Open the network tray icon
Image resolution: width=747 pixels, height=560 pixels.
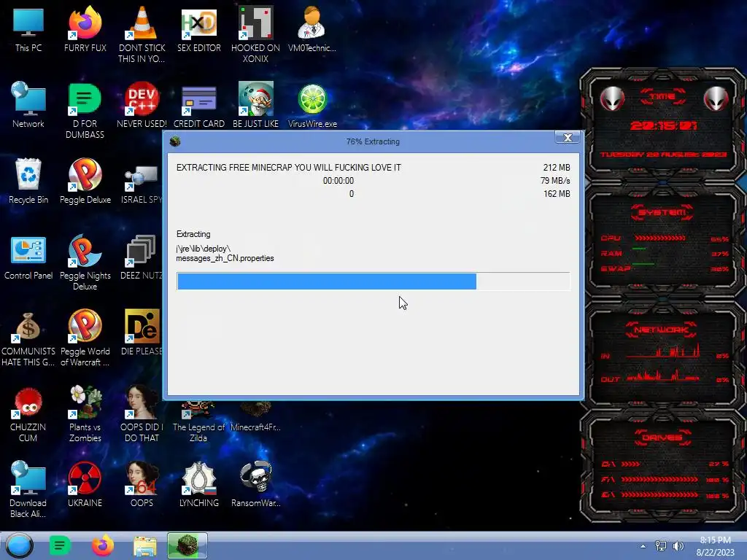pyautogui.click(x=661, y=545)
